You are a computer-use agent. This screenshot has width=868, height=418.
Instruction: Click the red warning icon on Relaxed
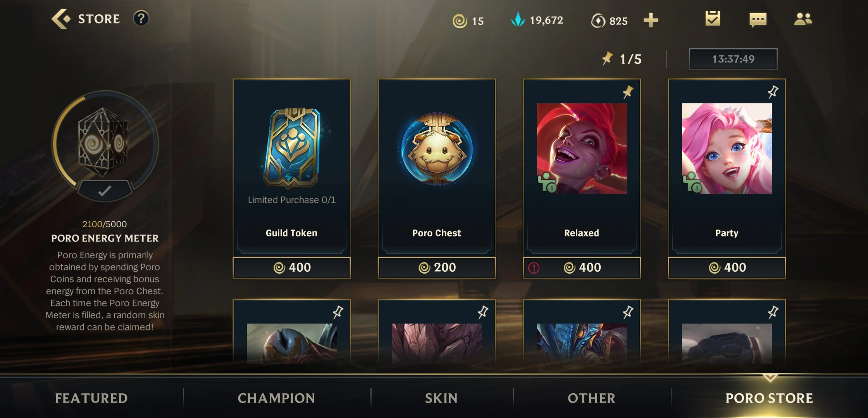pos(534,268)
